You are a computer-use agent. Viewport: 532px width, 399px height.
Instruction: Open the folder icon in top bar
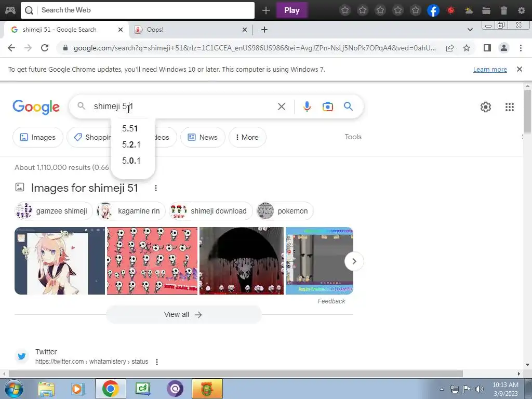tap(486, 10)
